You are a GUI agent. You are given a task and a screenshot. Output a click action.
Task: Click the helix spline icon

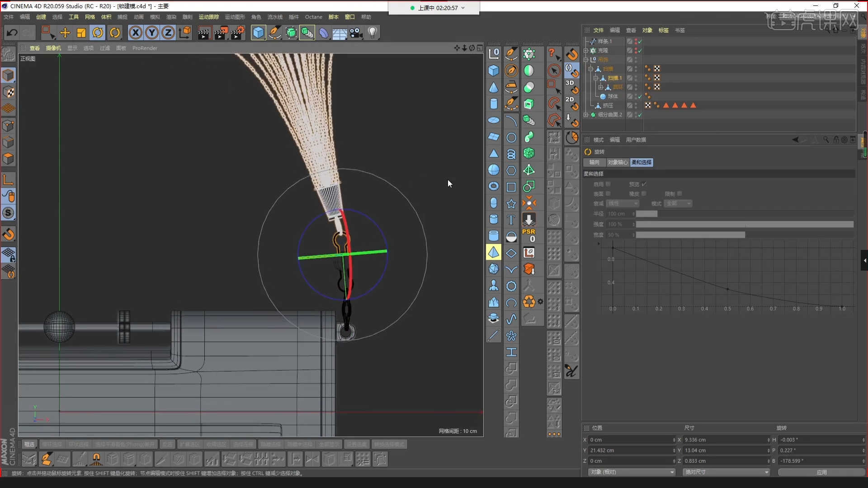tap(511, 154)
